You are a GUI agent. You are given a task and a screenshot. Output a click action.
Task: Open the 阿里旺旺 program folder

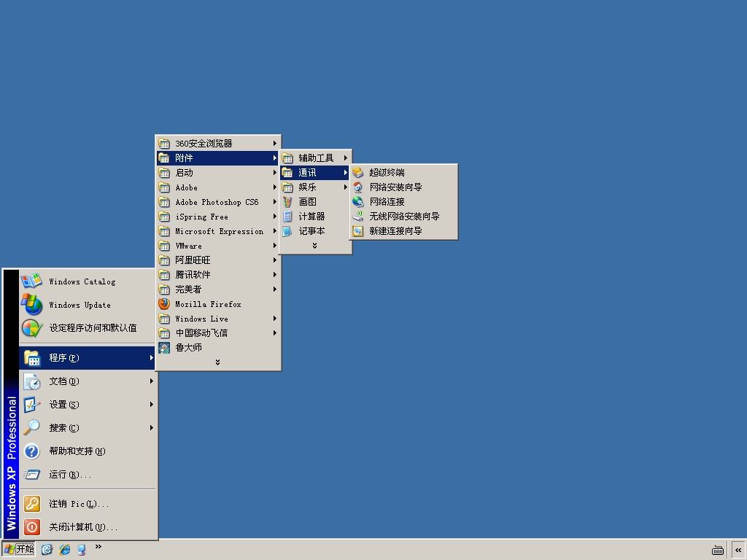tap(217, 260)
